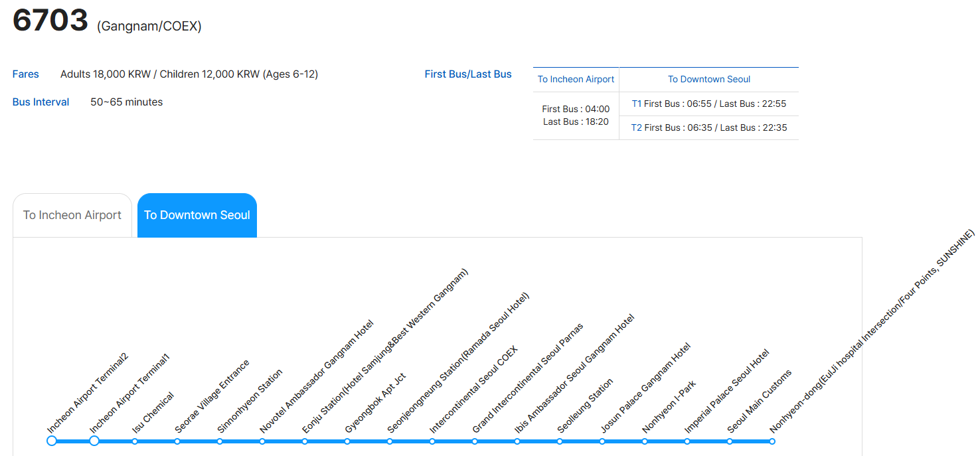
Task: Click the Sinnonhyeon Station stop dot
Action: click(220, 441)
